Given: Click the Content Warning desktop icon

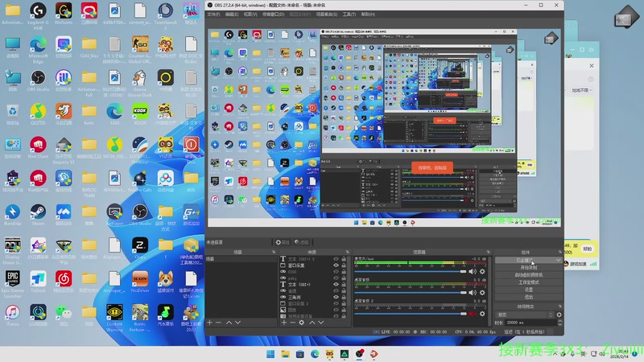Looking at the screenshot, I should [x=114, y=318].
